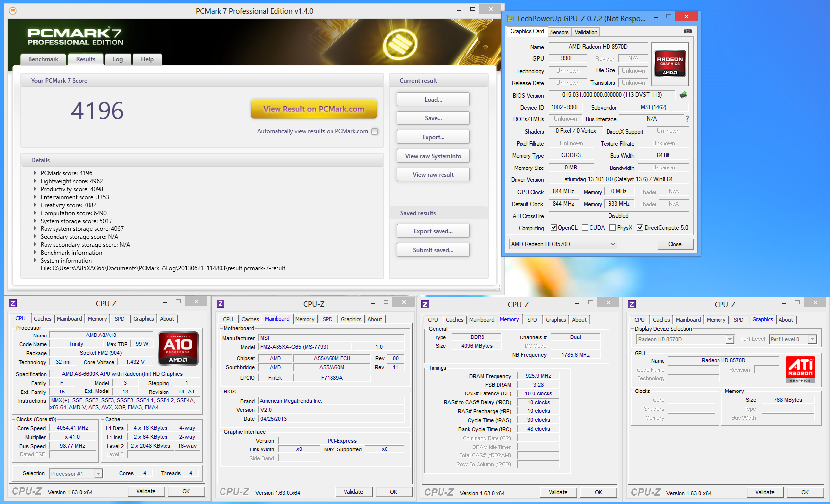830x504 pixels.
Task: Click View Result on PCMark.com button
Action: pyautogui.click(x=314, y=109)
